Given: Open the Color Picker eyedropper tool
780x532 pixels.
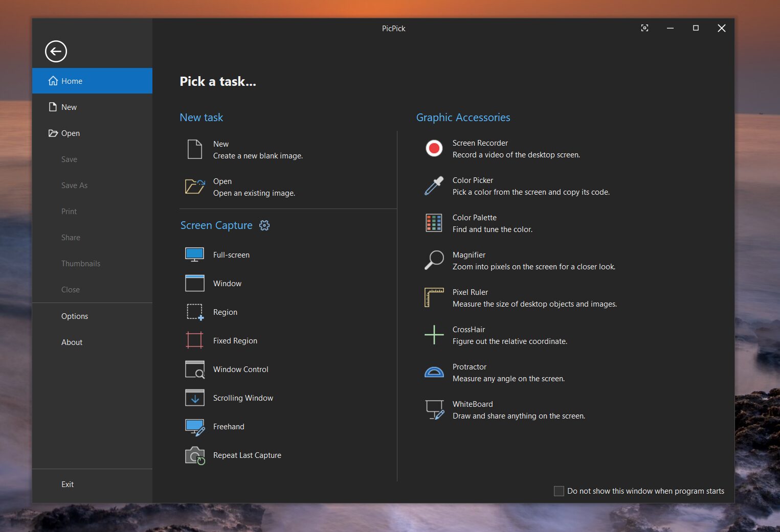Looking at the screenshot, I should point(434,186).
